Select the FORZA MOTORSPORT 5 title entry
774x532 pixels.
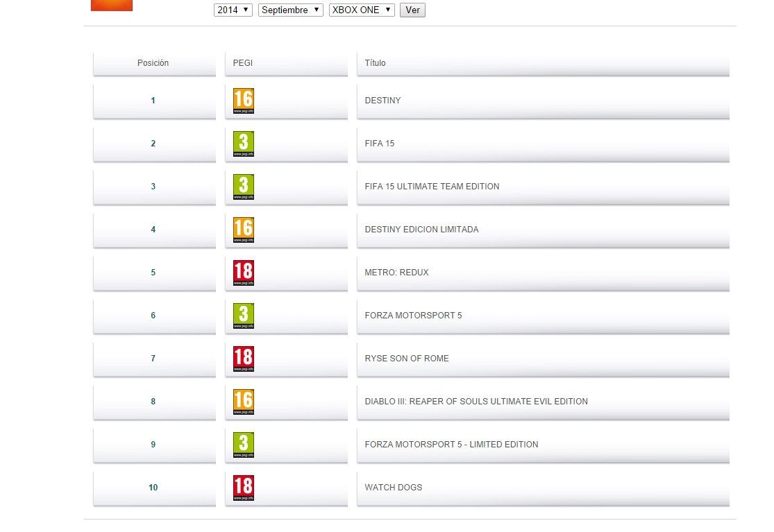tap(413, 316)
